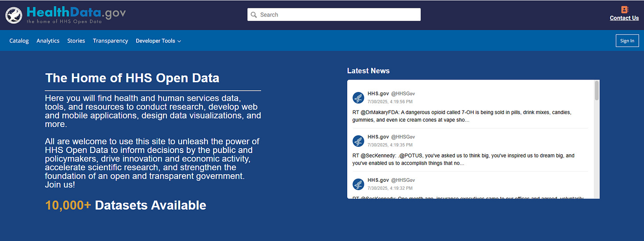Focus the Search input field

334,15
